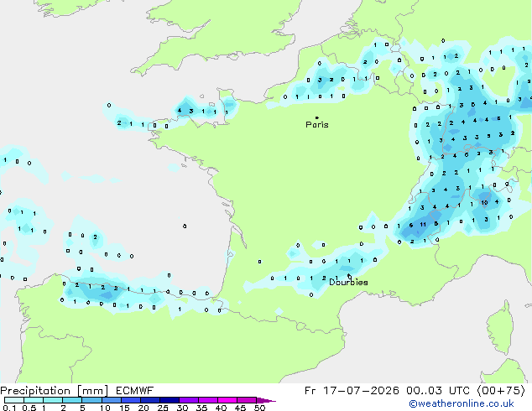
Task: Select the 35–40 mm legend swatch
Action: [207, 400]
